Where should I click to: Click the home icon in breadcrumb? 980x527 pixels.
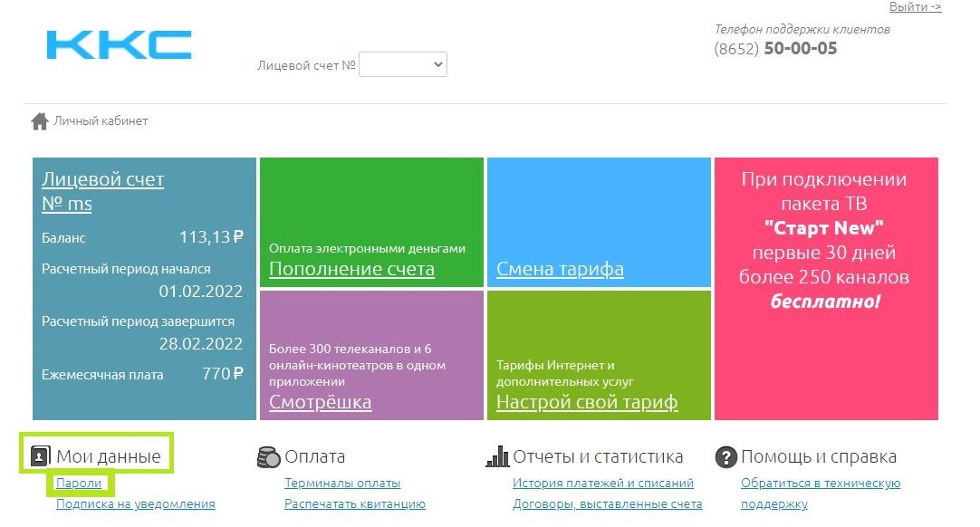tap(39, 121)
